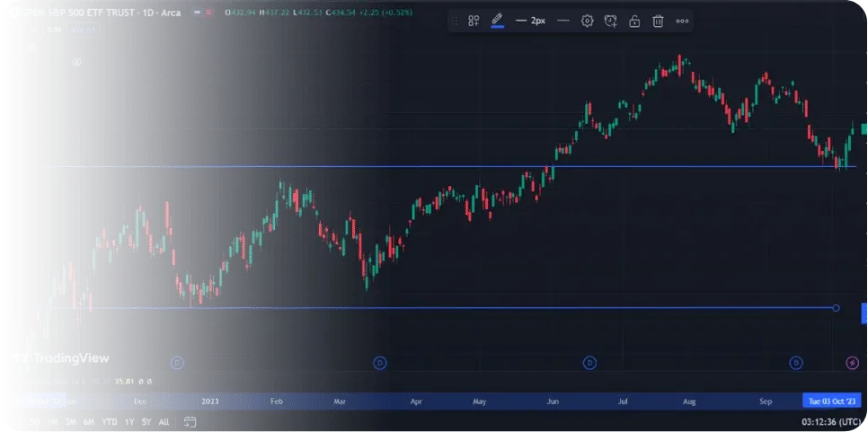Open drawing settings gear icon
This screenshot has width=868, height=432.
[x=588, y=21]
